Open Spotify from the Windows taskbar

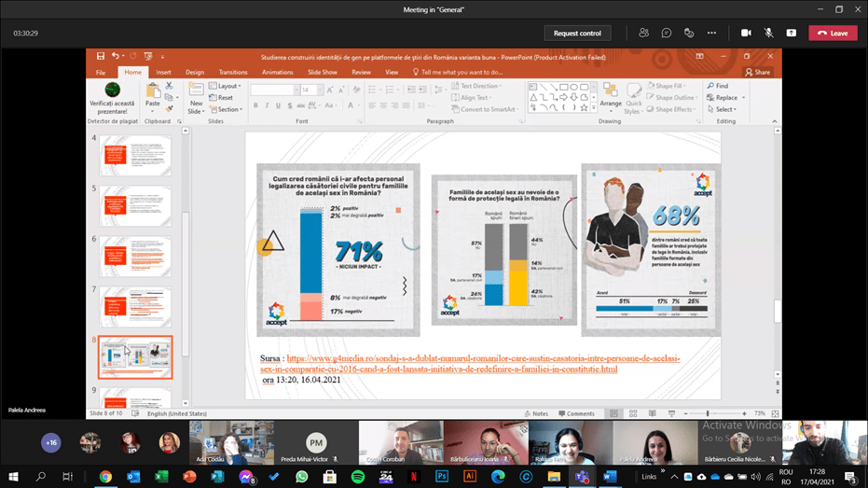357,476
